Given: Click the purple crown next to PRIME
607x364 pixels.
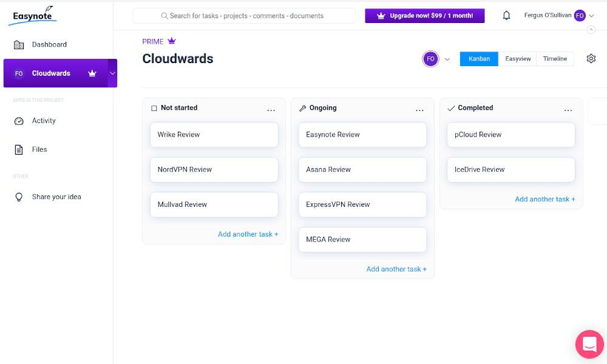Looking at the screenshot, I should coord(172,41).
